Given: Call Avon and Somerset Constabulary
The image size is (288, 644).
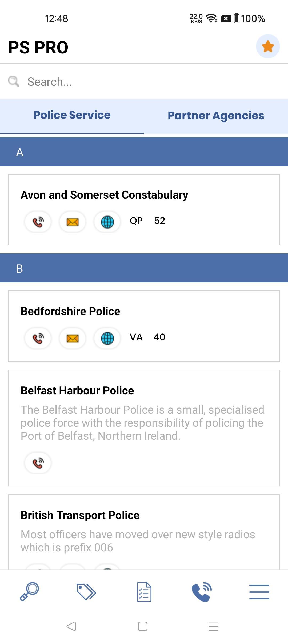Looking at the screenshot, I should [x=38, y=222].
